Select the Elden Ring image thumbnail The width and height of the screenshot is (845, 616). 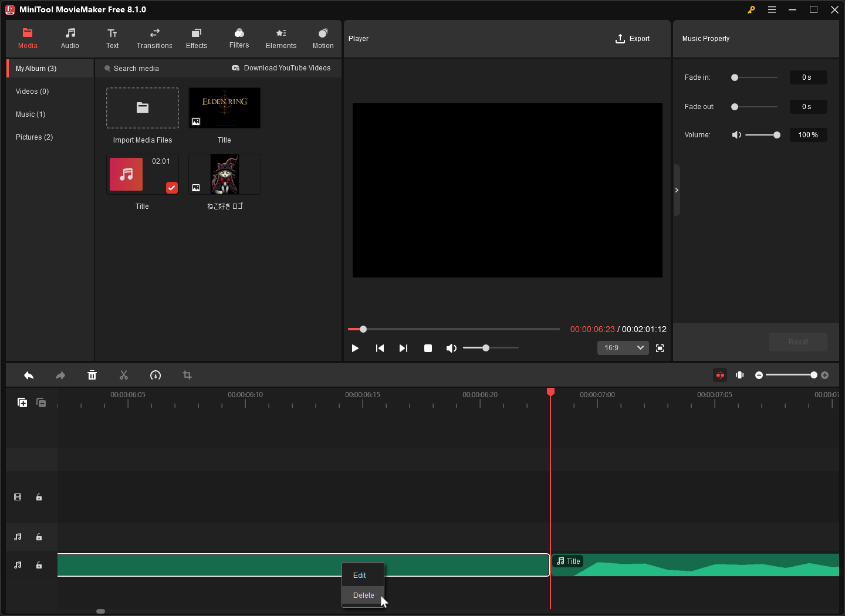225,108
